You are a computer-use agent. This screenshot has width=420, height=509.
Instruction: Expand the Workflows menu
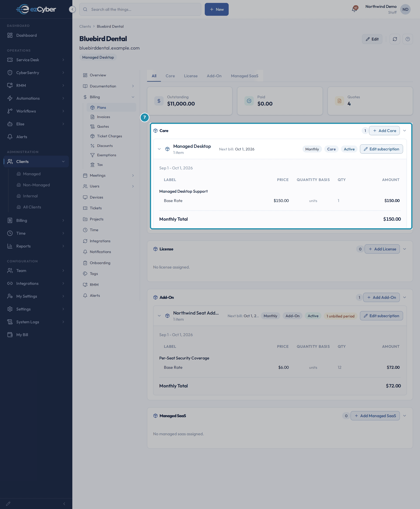point(36,111)
